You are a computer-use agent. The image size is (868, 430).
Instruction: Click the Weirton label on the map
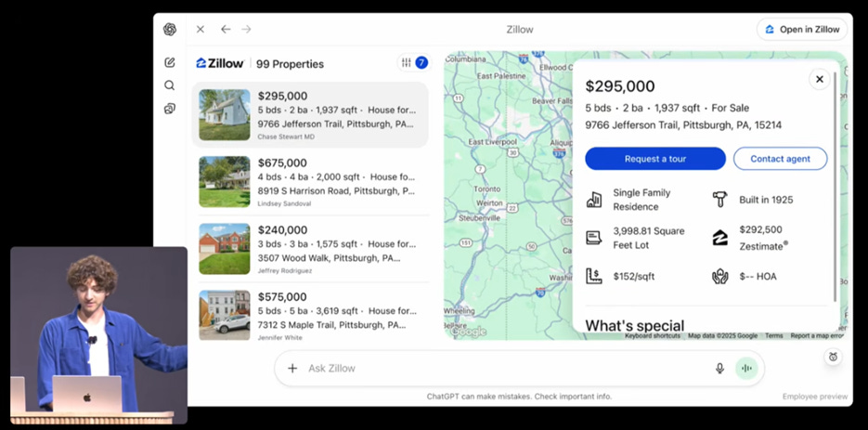(x=489, y=202)
